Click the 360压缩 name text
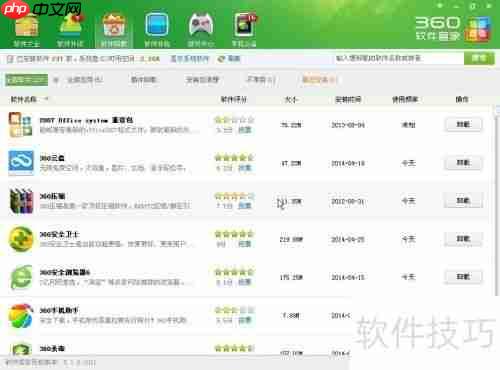 click(x=52, y=196)
